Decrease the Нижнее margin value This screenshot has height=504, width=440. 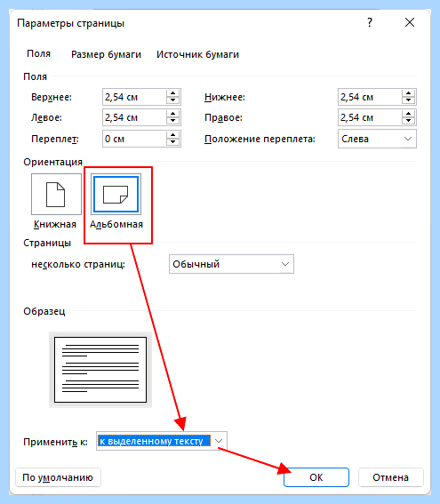409,100
